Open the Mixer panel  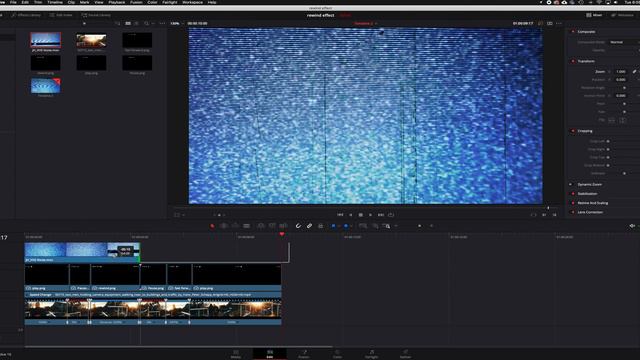coord(594,15)
